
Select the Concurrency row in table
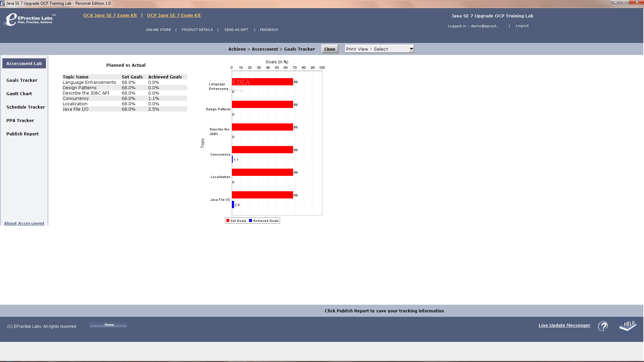point(125,98)
